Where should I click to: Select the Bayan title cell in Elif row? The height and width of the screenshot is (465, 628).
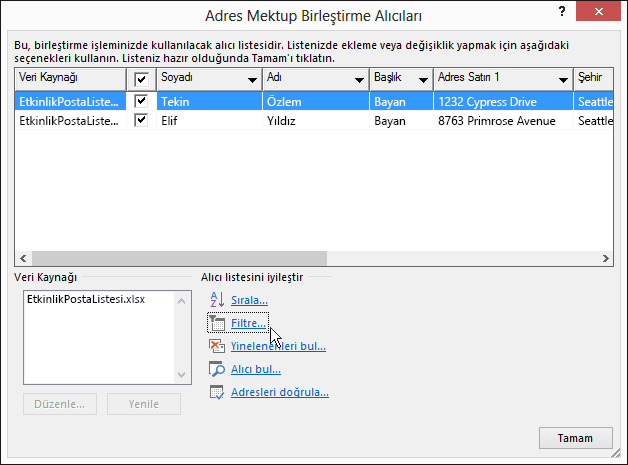click(x=401, y=121)
